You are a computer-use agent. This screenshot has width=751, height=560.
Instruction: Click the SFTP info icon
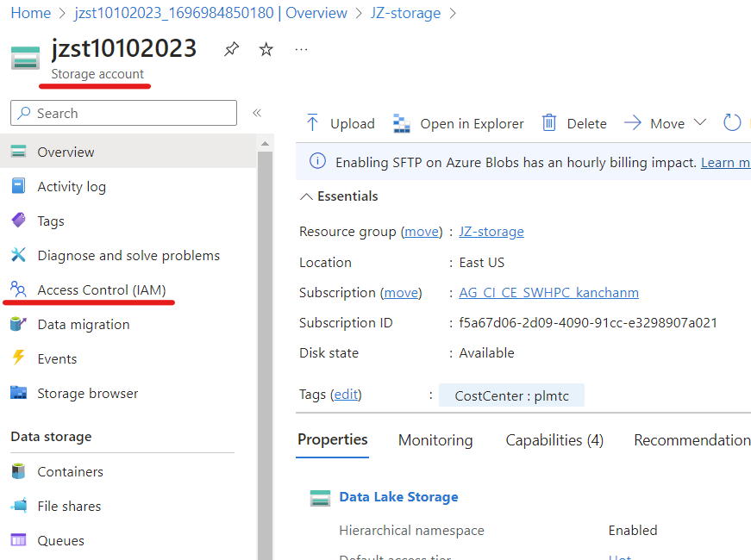click(317, 161)
